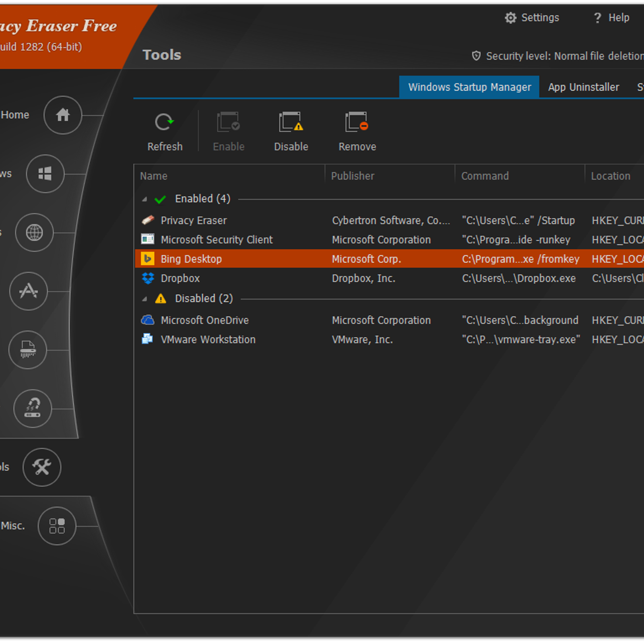Click the Refresh toolbar icon

coord(164,122)
